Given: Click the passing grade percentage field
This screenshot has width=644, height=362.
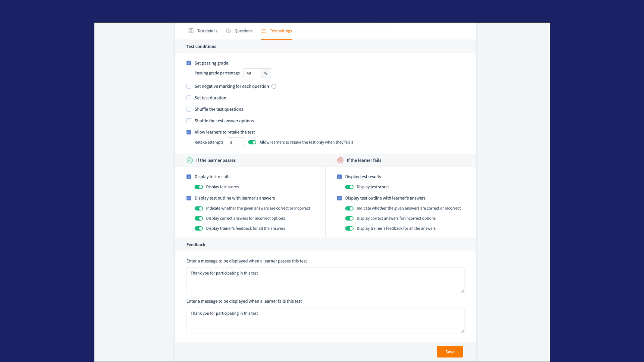Looking at the screenshot, I should pyautogui.click(x=252, y=73).
